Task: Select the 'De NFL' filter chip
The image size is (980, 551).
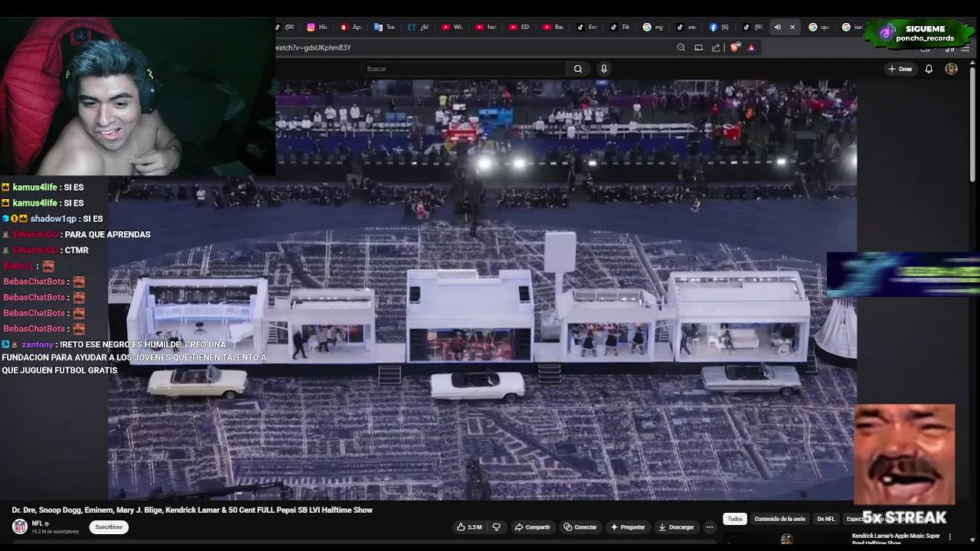Action: click(x=826, y=519)
